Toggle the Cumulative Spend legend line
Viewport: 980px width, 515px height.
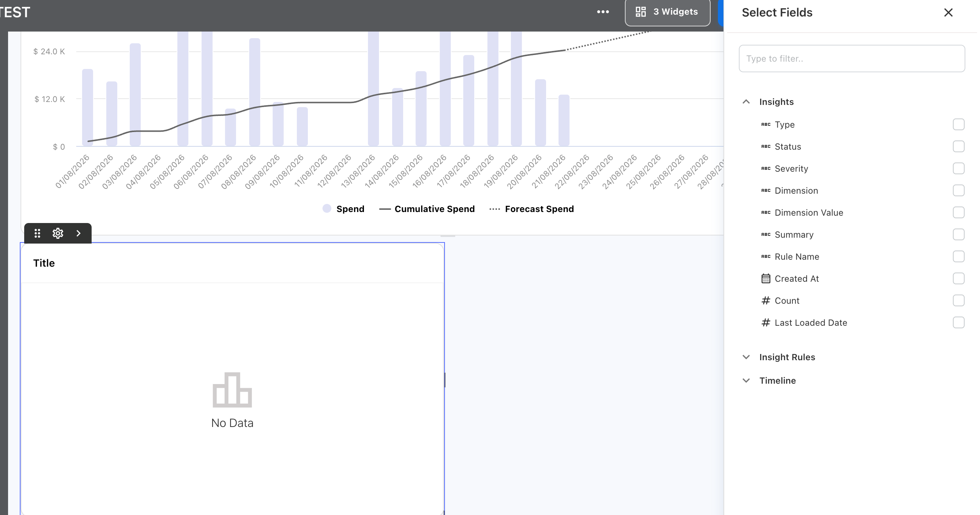coord(384,209)
